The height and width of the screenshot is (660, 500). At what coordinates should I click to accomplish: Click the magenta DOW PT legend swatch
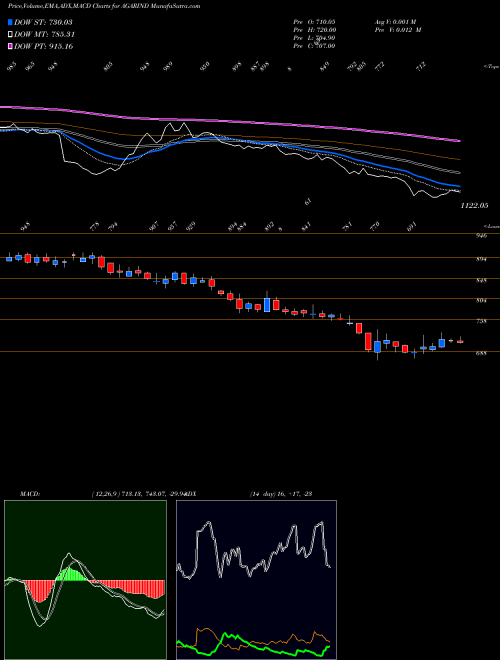click(11, 46)
